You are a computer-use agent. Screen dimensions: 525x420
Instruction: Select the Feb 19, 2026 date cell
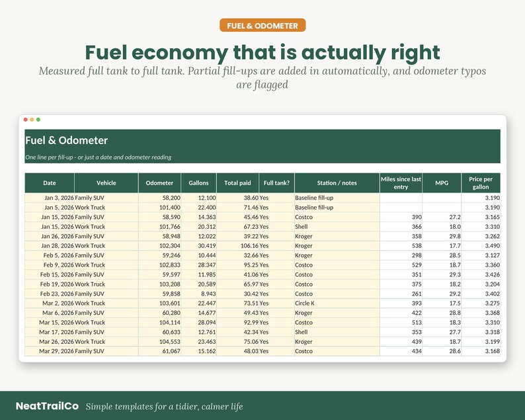(x=50, y=284)
